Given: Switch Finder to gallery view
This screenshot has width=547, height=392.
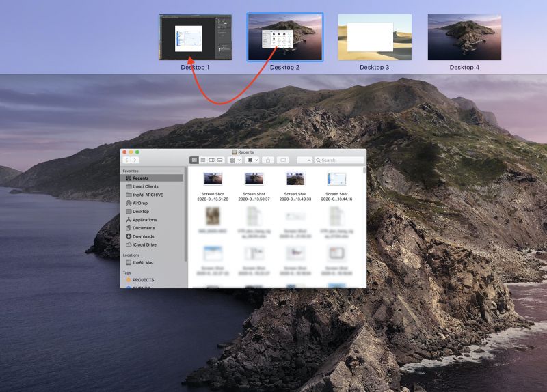Looking at the screenshot, I should pyautogui.click(x=220, y=160).
